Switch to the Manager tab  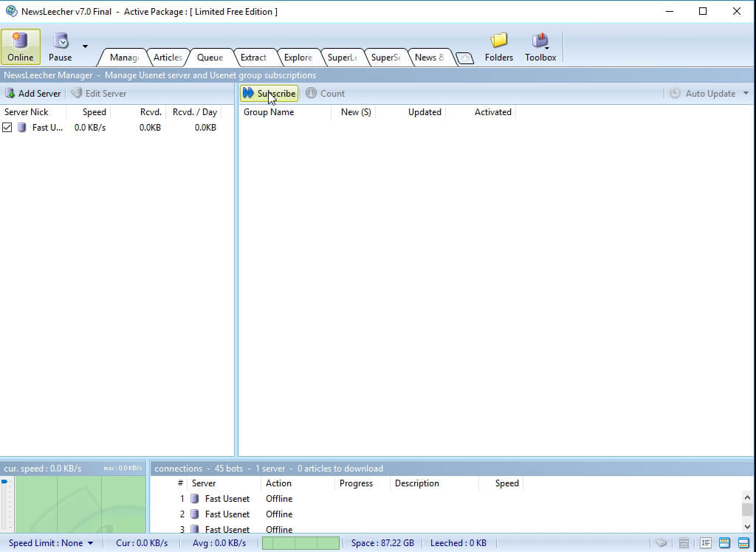coord(123,58)
